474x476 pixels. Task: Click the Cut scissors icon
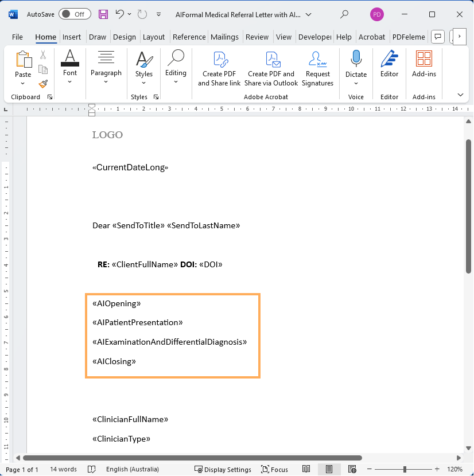[43, 55]
